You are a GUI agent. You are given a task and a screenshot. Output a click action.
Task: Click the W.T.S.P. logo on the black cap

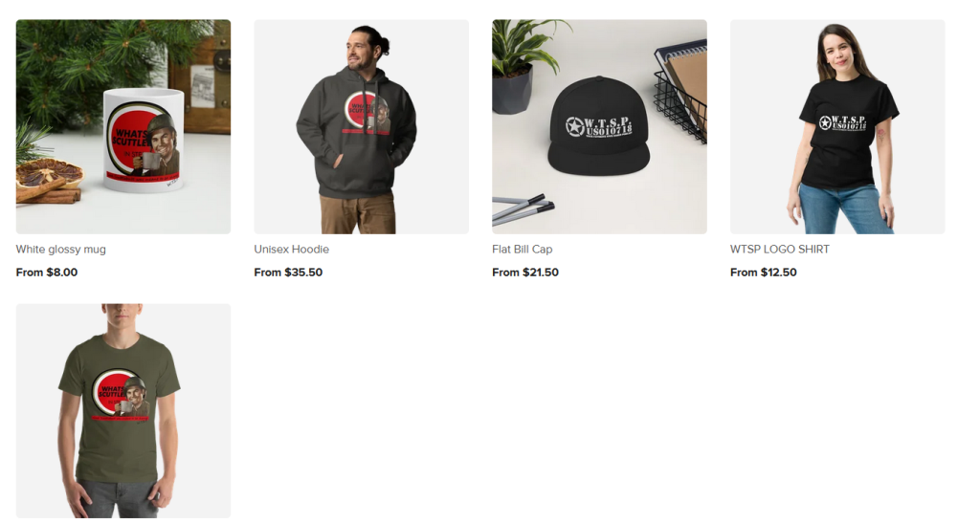click(599, 127)
